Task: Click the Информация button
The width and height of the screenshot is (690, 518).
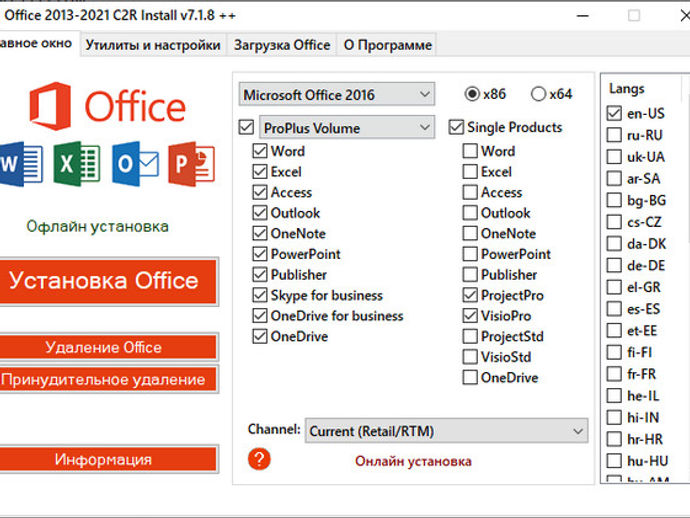Action: click(108, 459)
